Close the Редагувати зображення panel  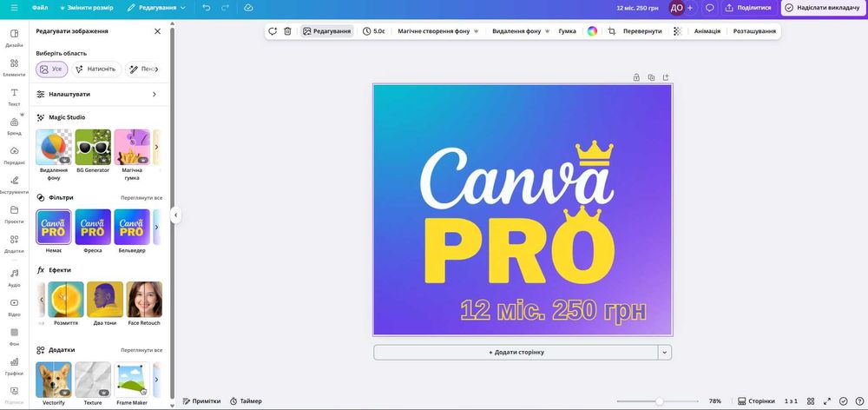[157, 31]
